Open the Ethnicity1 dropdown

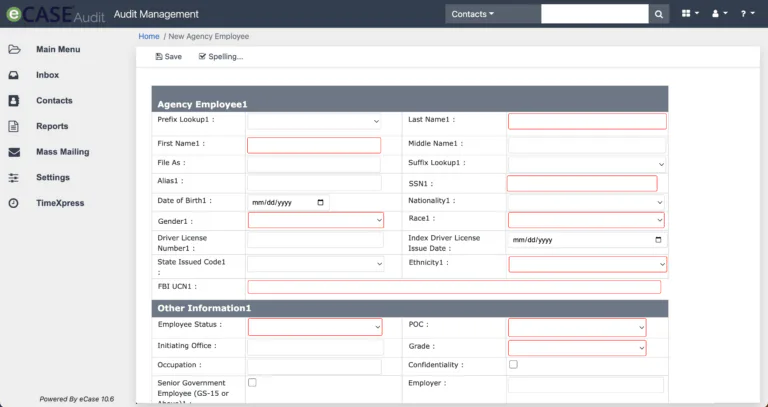588,264
